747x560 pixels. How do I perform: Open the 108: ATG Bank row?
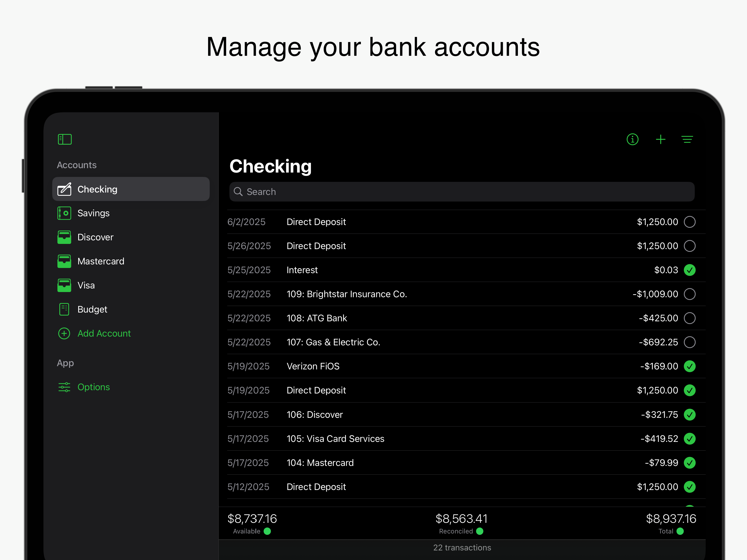click(466, 318)
